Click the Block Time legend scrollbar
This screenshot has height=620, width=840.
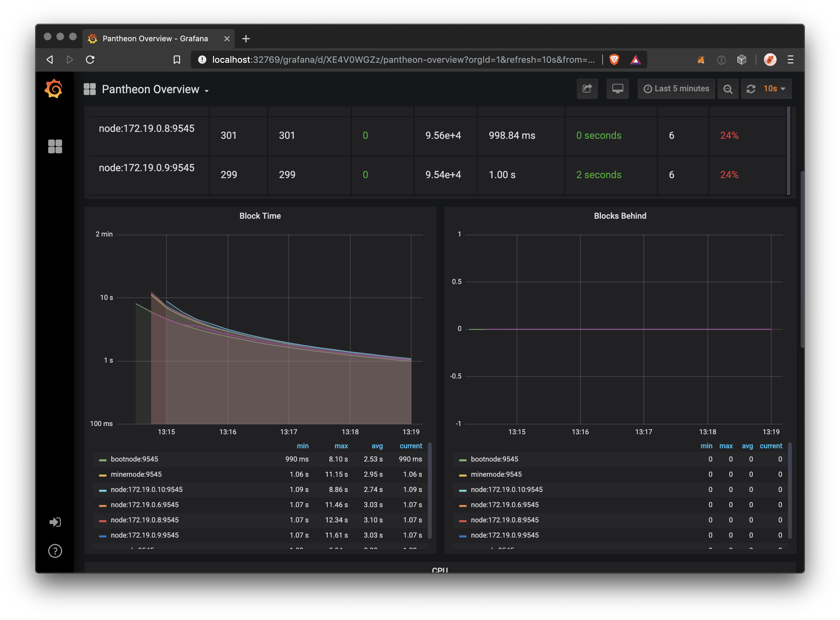[x=430, y=491]
